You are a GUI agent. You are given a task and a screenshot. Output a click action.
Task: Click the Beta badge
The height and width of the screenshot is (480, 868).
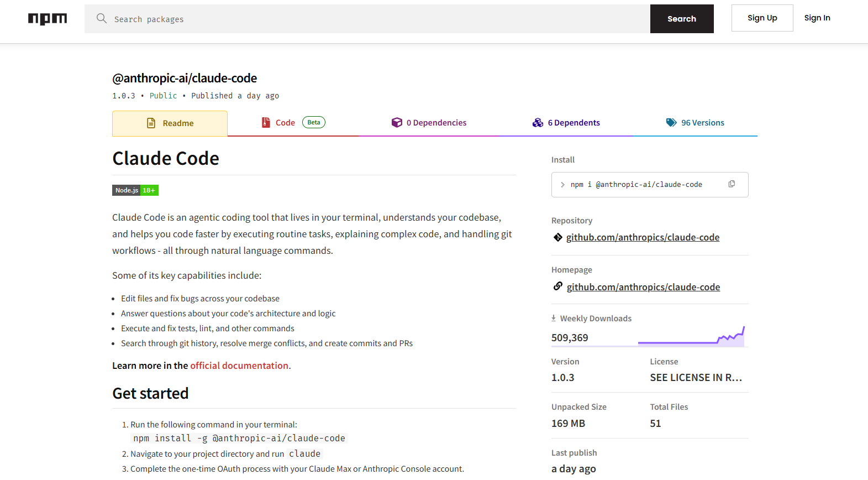click(x=314, y=122)
